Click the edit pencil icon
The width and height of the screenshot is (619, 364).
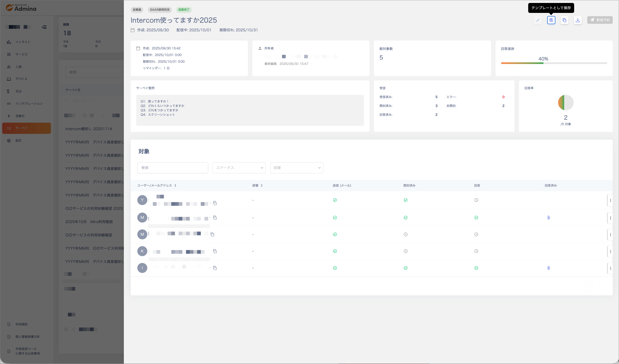coord(538,20)
